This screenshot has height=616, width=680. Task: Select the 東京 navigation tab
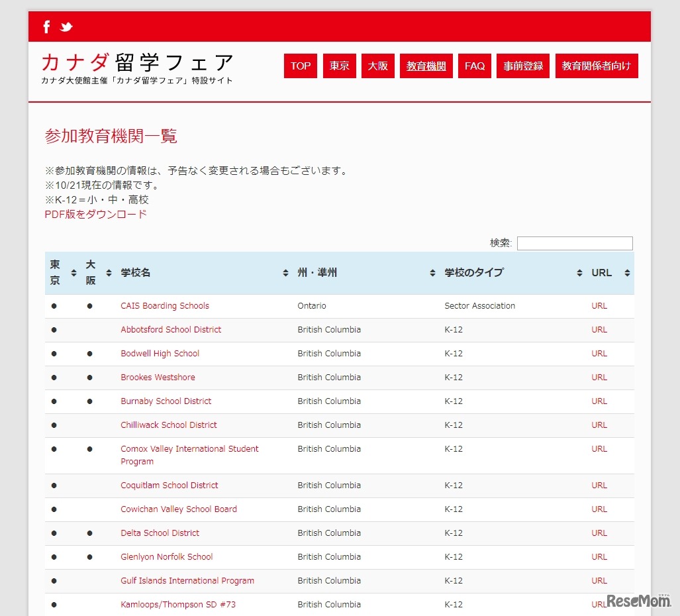pos(339,66)
